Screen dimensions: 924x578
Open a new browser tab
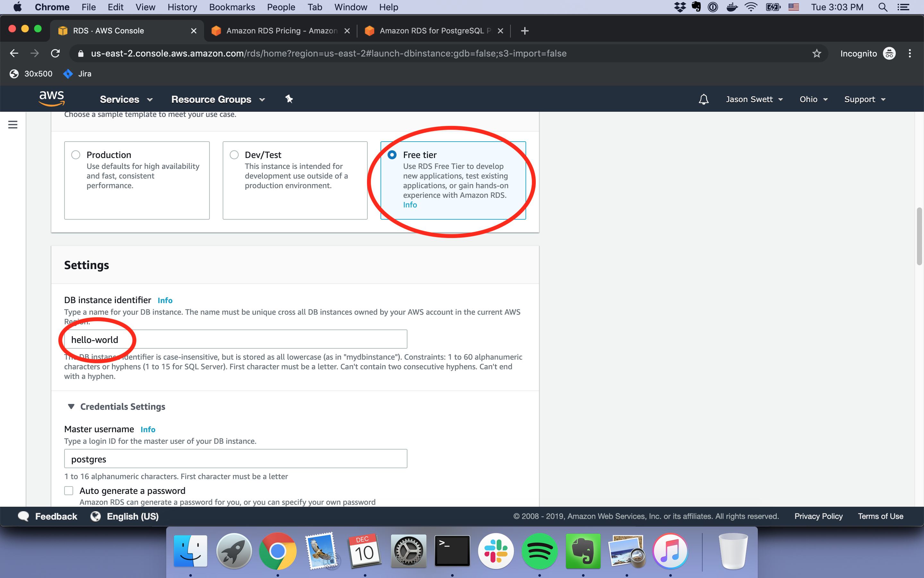(525, 31)
